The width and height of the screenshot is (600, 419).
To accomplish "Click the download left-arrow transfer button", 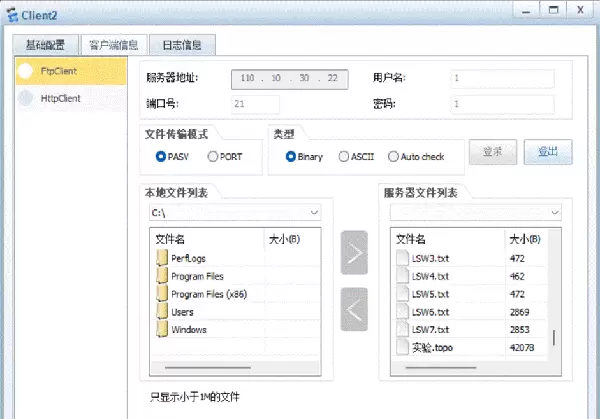I will pyautogui.click(x=355, y=310).
